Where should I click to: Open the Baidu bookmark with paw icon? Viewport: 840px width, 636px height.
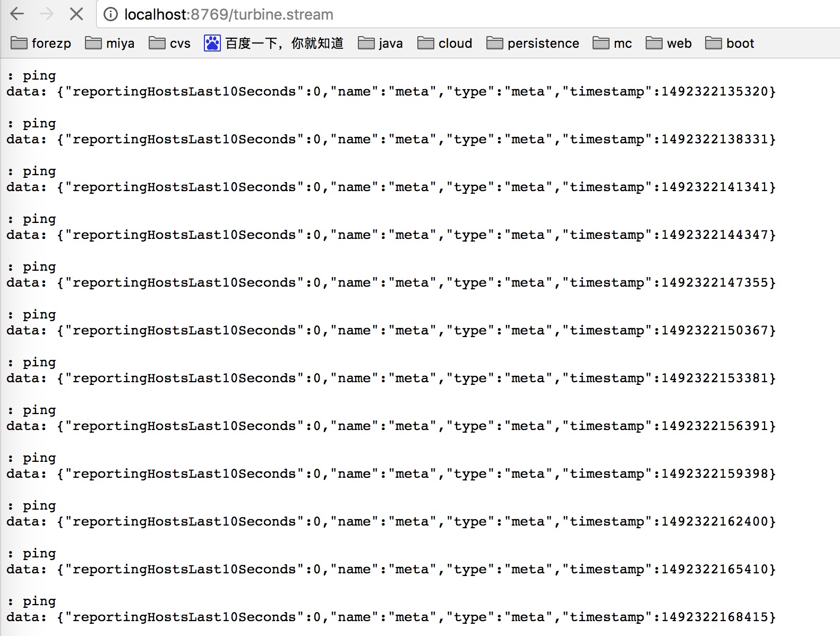(274, 43)
